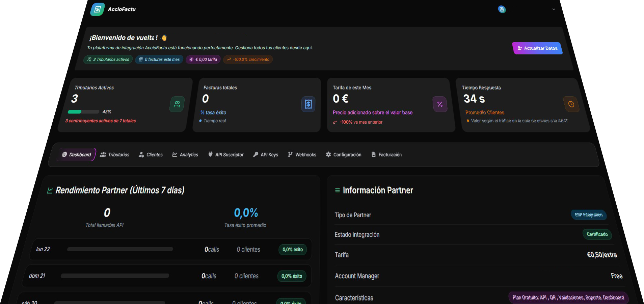Open the API Keys tab

266,155
